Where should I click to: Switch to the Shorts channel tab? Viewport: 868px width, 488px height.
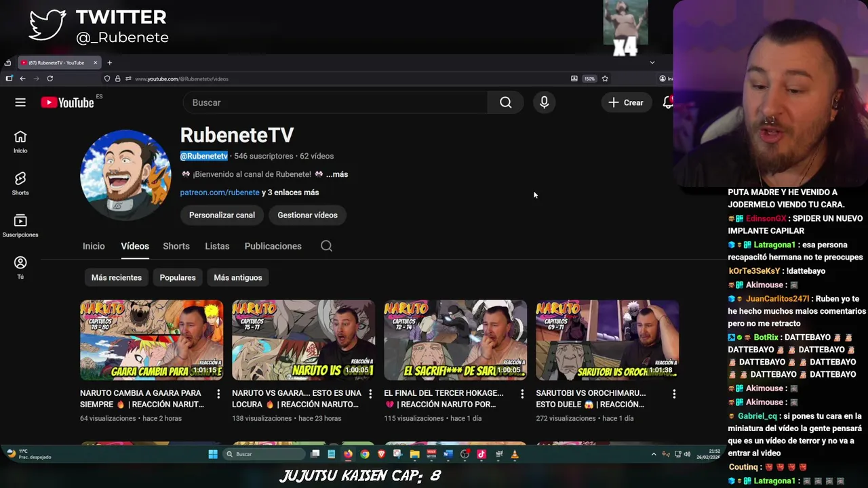tap(176, 246)
